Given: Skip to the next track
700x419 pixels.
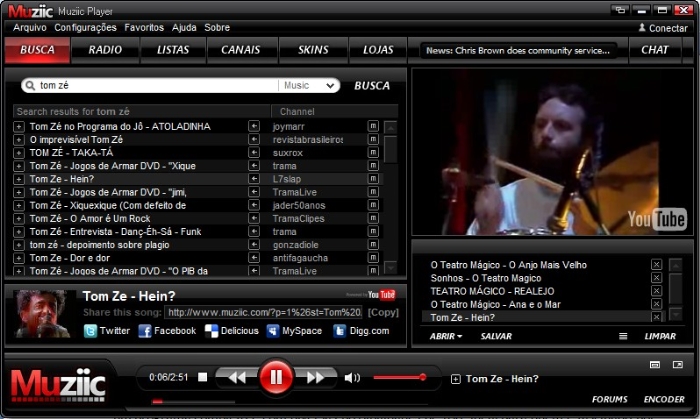Looking at the screenshot, I should click(x=314, y=378).
